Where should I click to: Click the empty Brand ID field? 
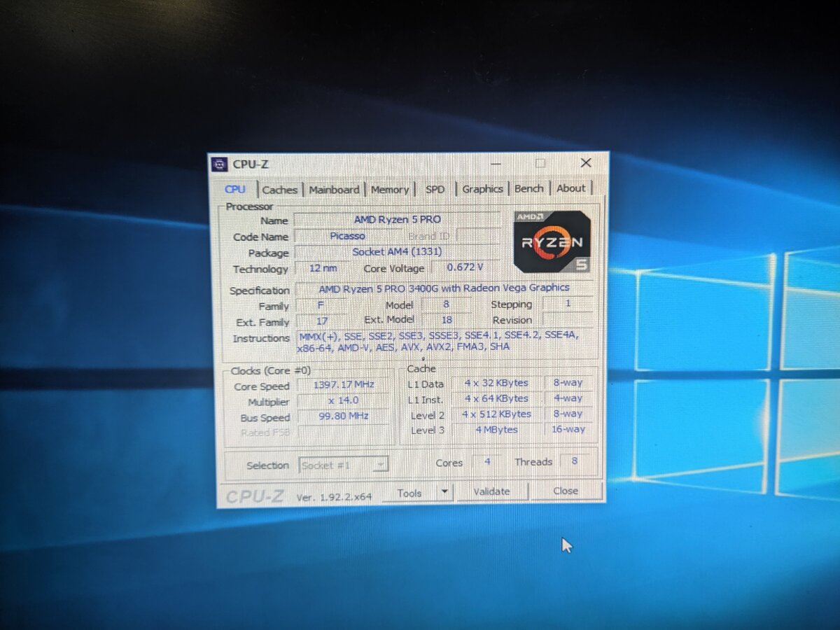(478, 235)
